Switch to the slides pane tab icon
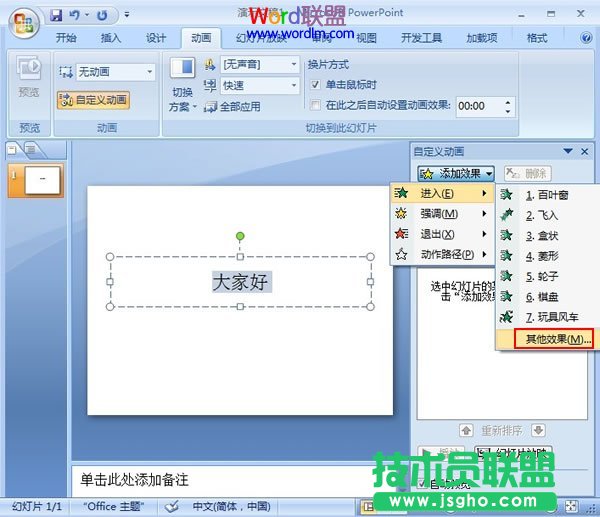Screen dimensions: 600x517 13,150
